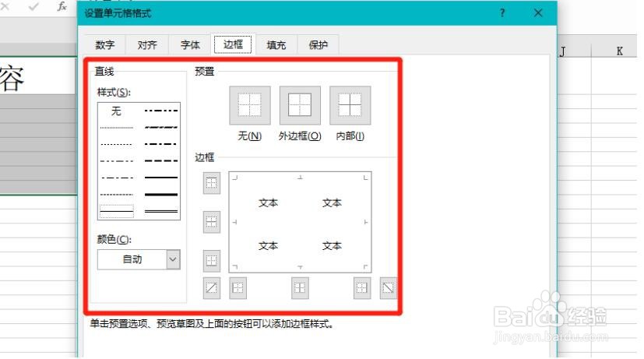The width and height of the screenshot is (644, 359).
Task: Click the border preview area with 文本
Action: 300,222
